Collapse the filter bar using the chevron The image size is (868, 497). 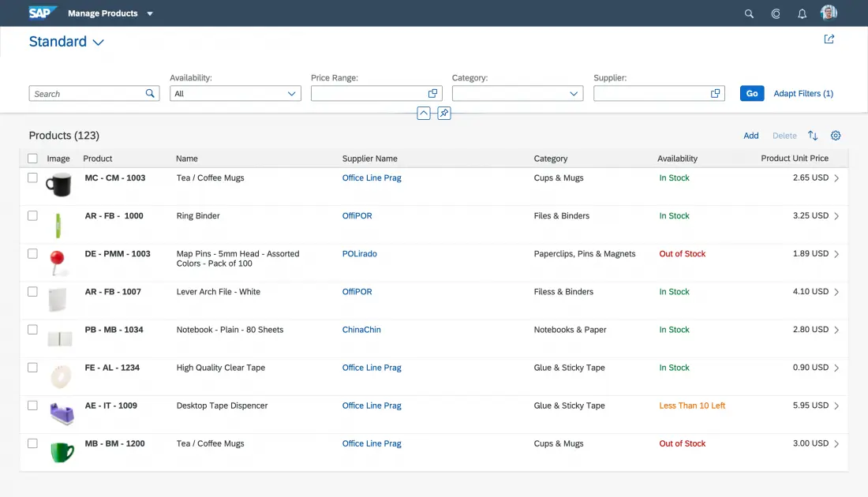pos(424,113)
